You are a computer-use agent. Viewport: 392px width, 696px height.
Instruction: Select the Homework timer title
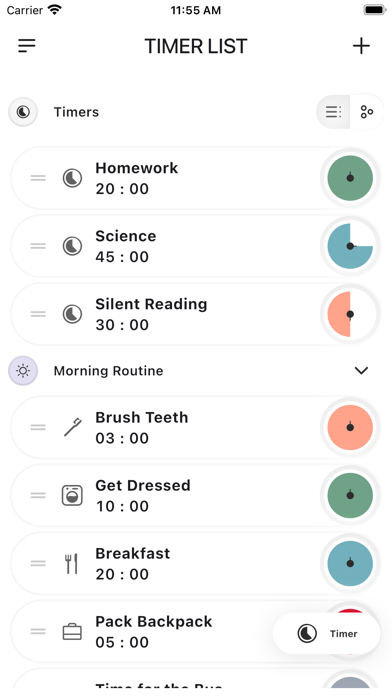(137, 168)
